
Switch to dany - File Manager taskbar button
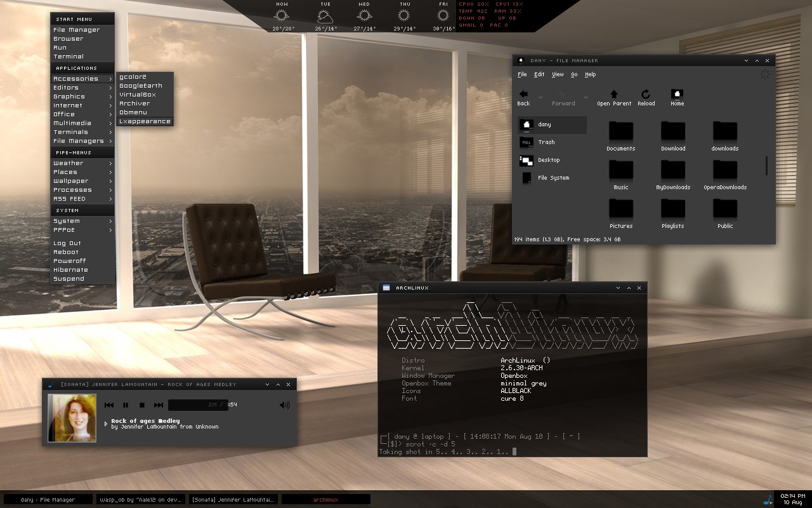pos(48,500)
